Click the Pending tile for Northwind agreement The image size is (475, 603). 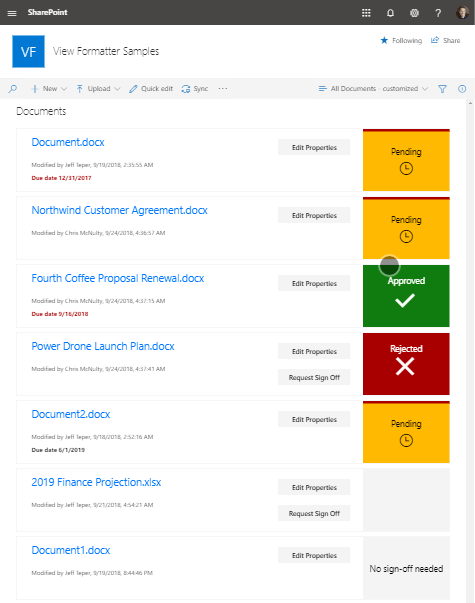click(406, 228)
